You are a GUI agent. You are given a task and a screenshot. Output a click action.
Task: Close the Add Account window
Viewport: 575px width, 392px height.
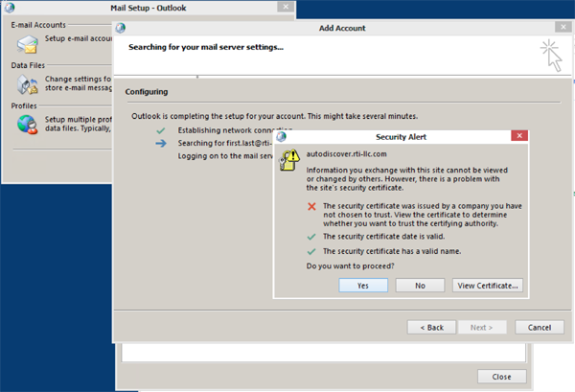click(563, 27)
